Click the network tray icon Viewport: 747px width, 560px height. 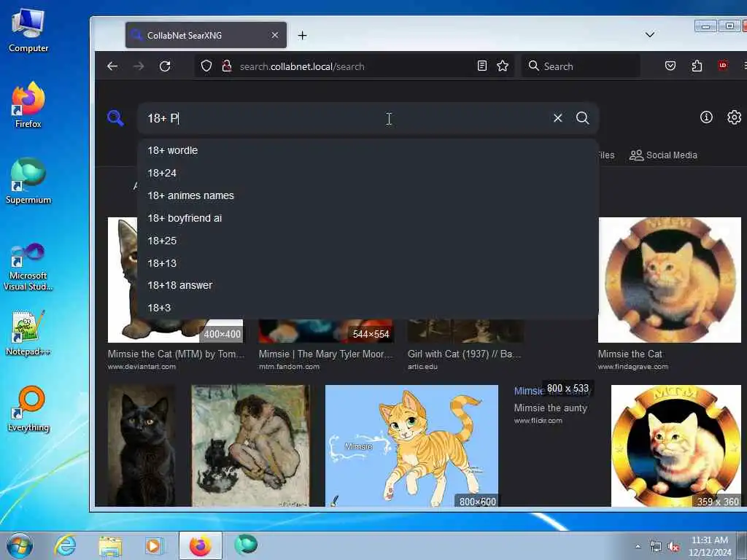(x=656, y=547)
